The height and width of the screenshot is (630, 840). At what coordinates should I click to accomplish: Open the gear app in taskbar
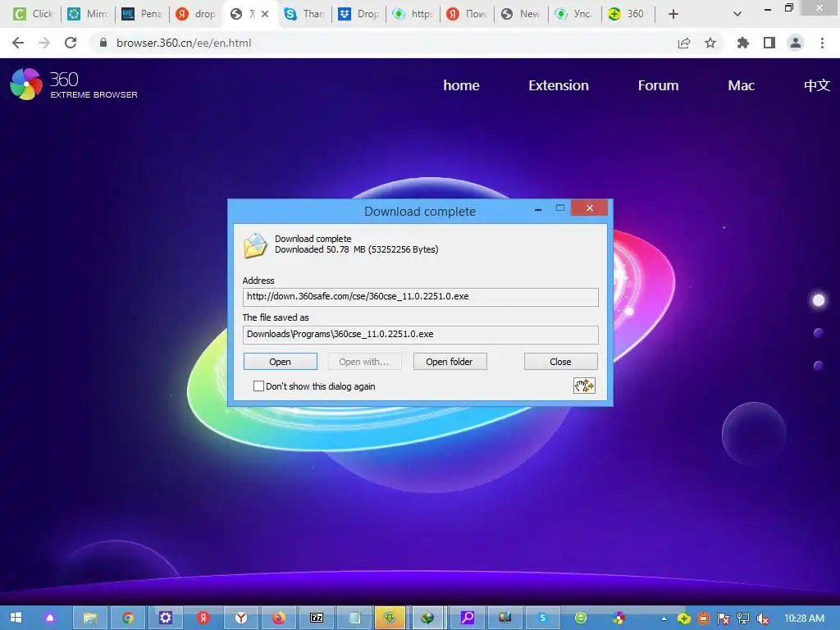pyautogui.click(x=166, y=618)
